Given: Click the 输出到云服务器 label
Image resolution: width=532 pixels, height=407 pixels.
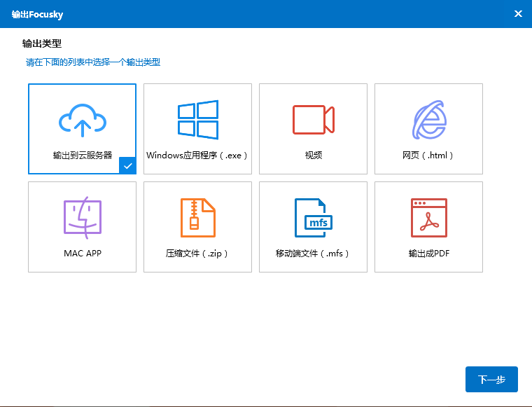Looking at the screenshot, I should [83, 155].
